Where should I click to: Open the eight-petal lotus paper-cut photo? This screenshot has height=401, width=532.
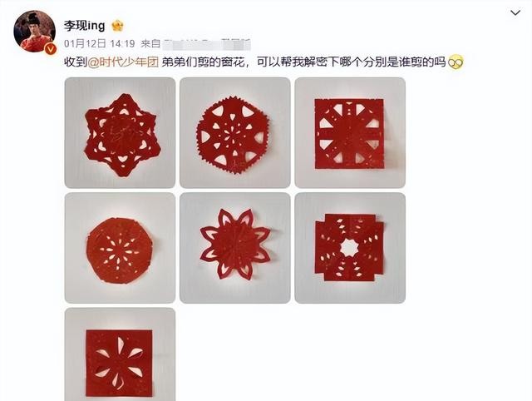point(234,248)
